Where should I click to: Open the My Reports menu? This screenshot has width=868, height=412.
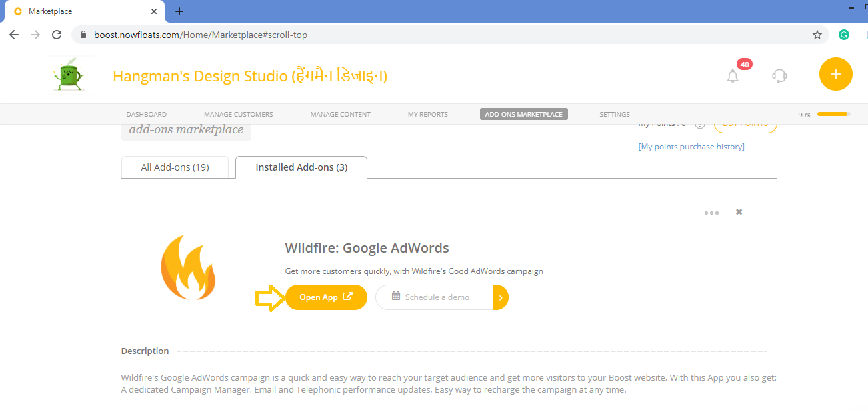coord(428,115)
